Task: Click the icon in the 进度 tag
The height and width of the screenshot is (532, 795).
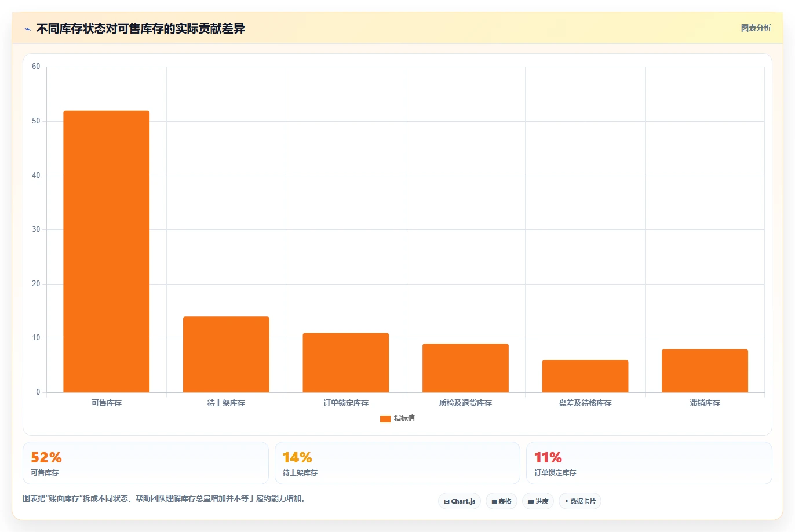Action: click(531, 501)
